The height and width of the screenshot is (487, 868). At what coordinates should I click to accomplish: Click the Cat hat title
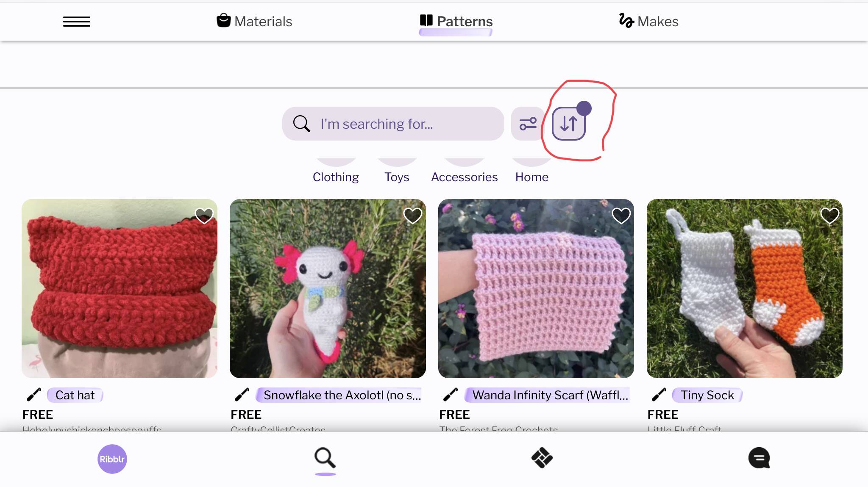75,395
